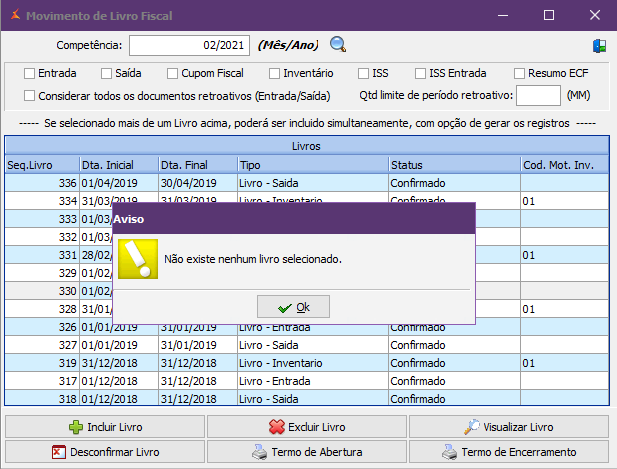Click the Competência month/year field
The width and height of the screenshot is (617, 469).
[189, 45]
